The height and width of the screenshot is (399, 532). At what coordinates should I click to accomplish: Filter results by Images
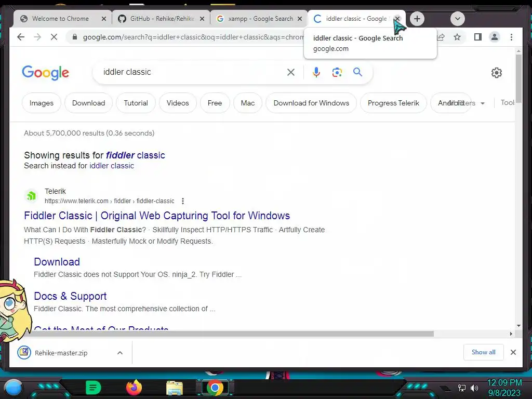[x=42, y=103]
